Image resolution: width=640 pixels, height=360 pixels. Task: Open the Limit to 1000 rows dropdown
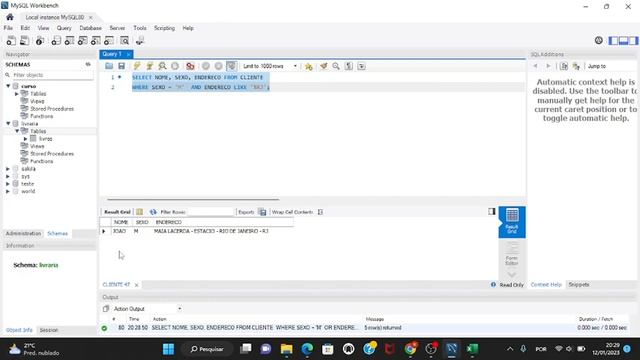click(x=270, y=66)
